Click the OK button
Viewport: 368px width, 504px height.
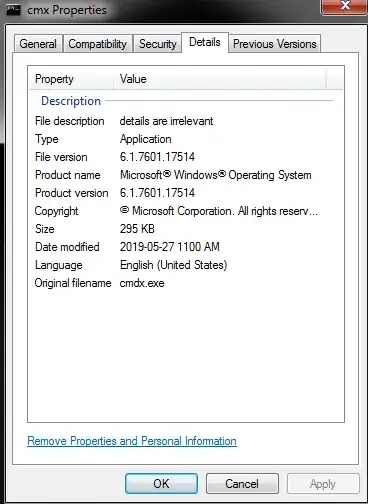[x=161, y=483]
